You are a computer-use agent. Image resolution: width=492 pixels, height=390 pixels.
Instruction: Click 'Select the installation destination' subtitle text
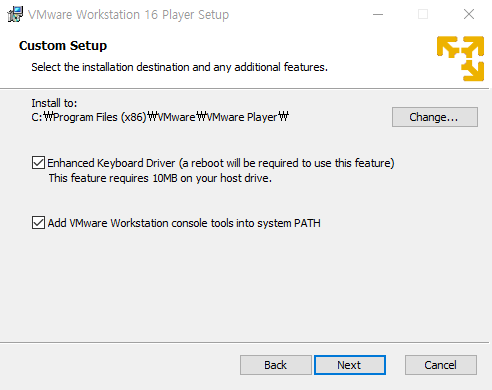[x=179, y=67]
